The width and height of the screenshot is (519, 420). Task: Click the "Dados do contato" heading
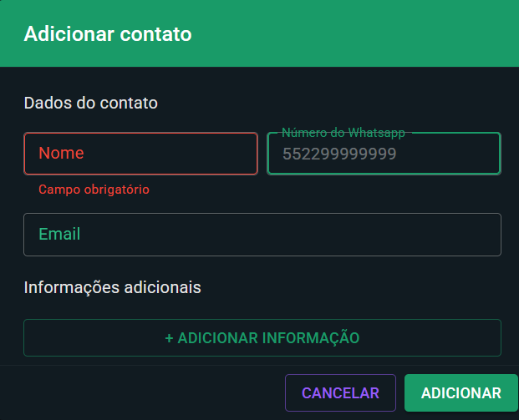(91, 104)
